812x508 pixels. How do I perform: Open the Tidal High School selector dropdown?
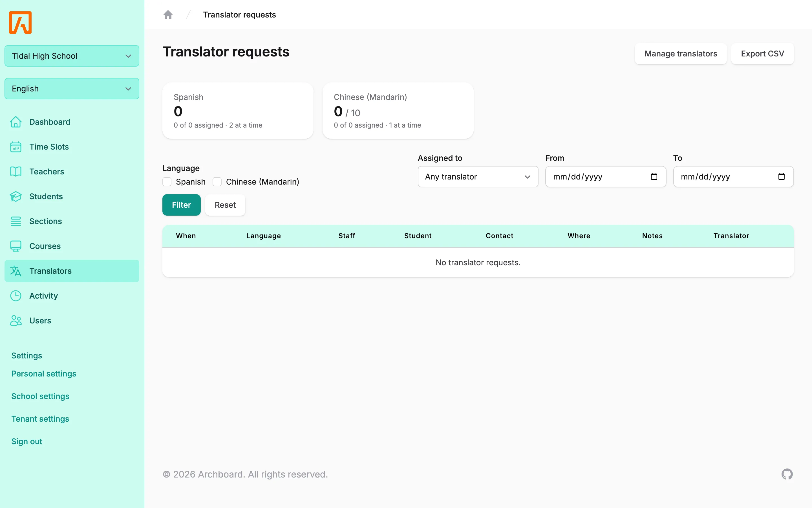pyautogui.click(x=72, y=56)
